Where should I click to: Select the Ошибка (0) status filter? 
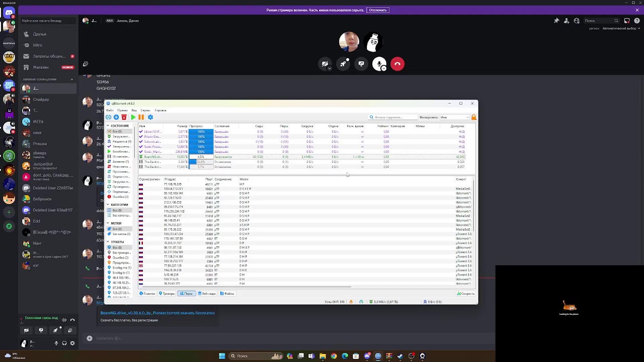tap(120, 197)
